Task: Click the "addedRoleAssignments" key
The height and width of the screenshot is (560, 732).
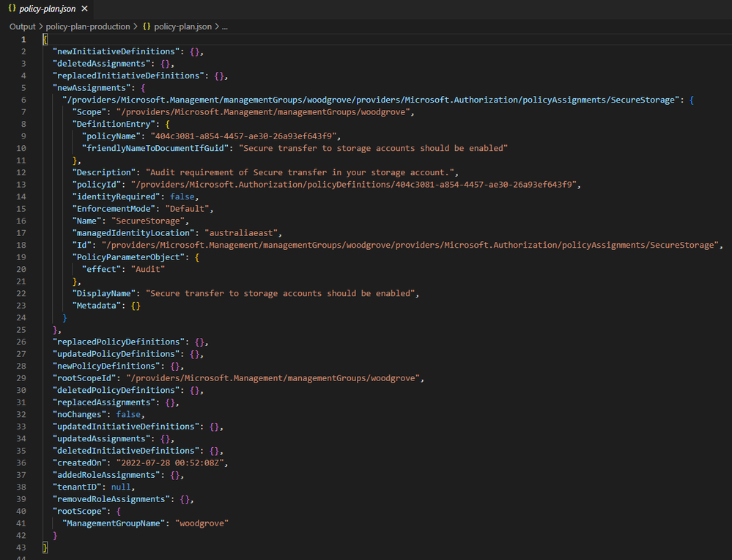Action: [106, 475]
